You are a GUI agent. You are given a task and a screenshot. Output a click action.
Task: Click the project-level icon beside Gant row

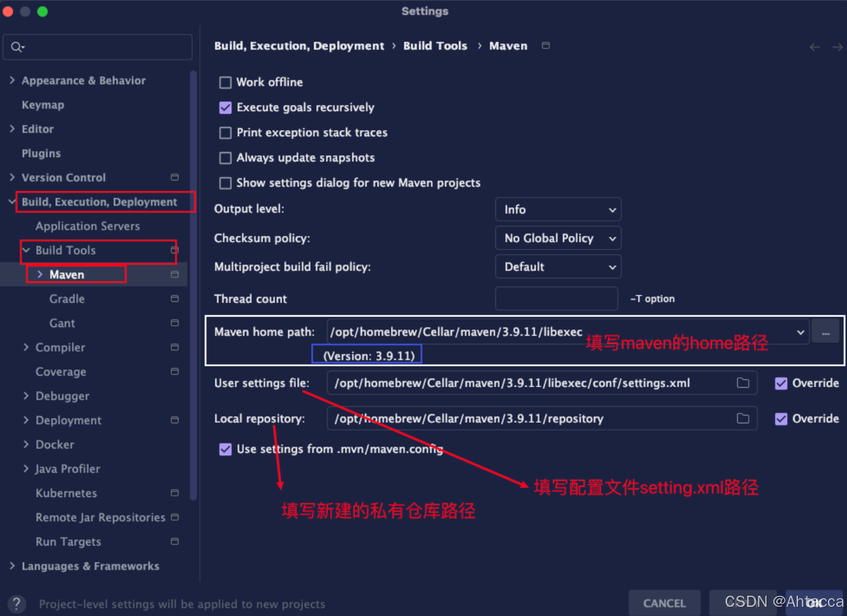click(x=175, y=323)
